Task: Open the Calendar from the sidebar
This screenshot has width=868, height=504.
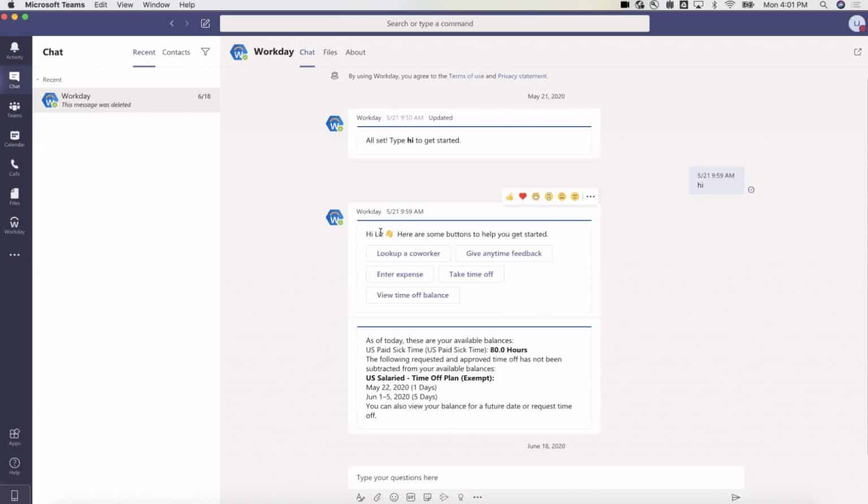Action: pyautogui.click(x=15, y=137)
